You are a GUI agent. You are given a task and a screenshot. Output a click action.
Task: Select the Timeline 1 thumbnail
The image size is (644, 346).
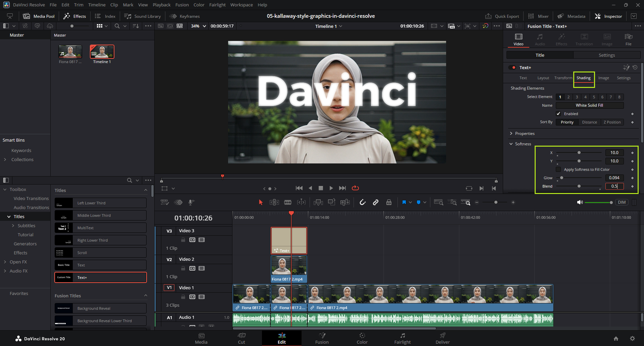pos(102,52)
